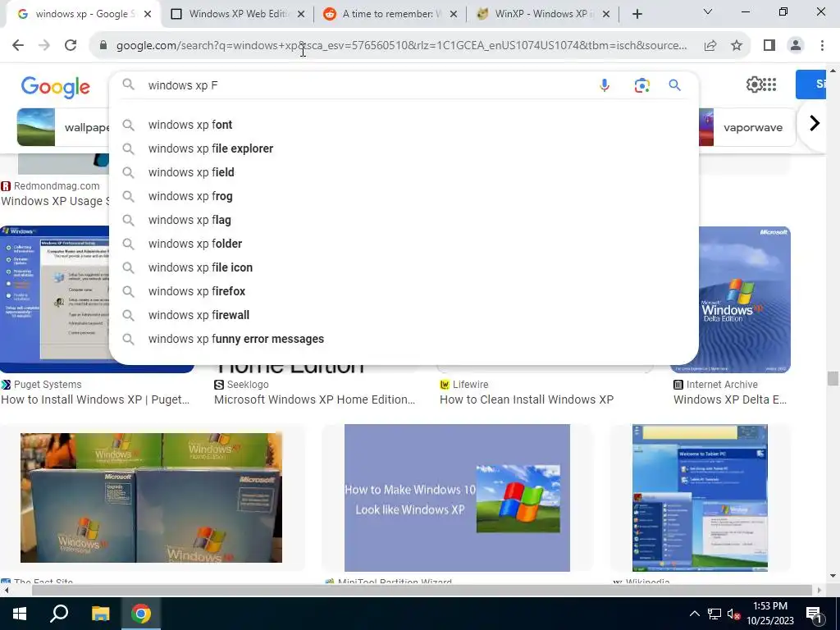Choose suggestion 'windows xp folder'
Image resolution: width=840 pixels, height=630 pixels.
tap(404, 244)
